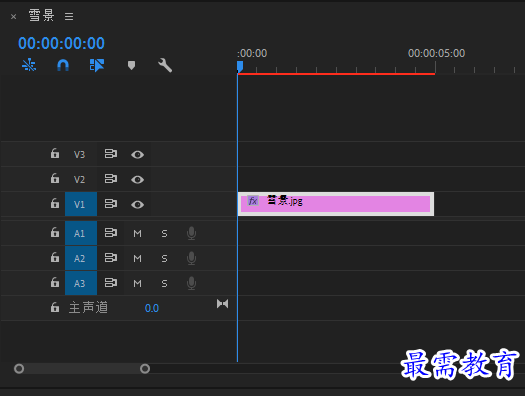
Task: Click ruler at 00:00:05:00
Action: tap(436, 54)
